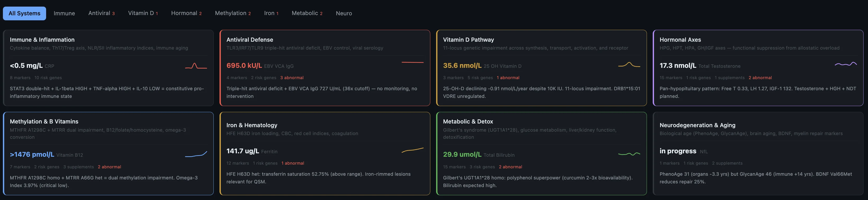868x200 pixels.
Task: Open the Antiviral filter tab
Action: (101, 13)
